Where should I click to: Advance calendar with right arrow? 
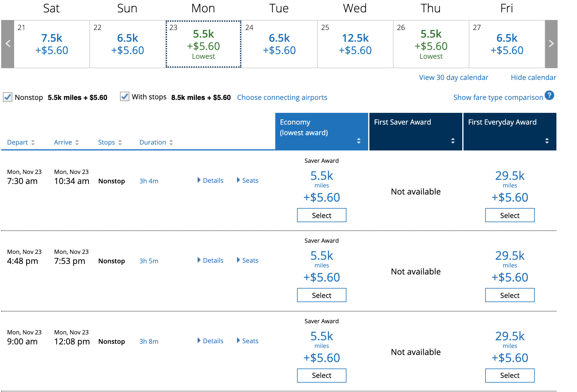point(551,44)
